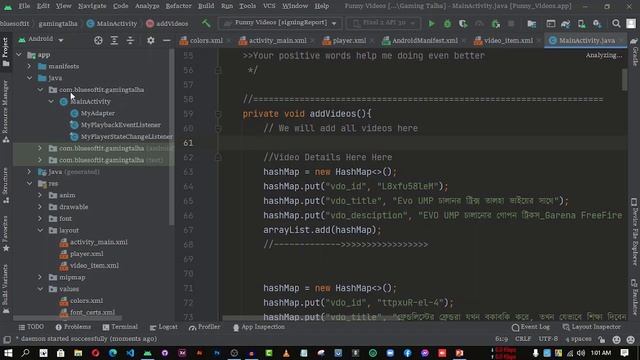640x360 pixels.
Task: Open the Build menu
Action: 206,6
